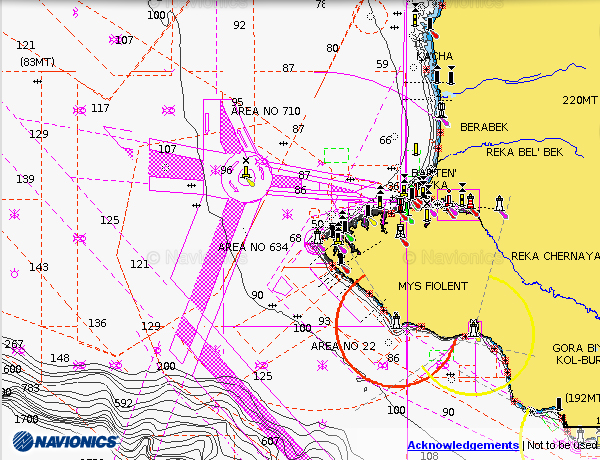
Task: Click the depth sounding 139
Action: click(25, 179)
